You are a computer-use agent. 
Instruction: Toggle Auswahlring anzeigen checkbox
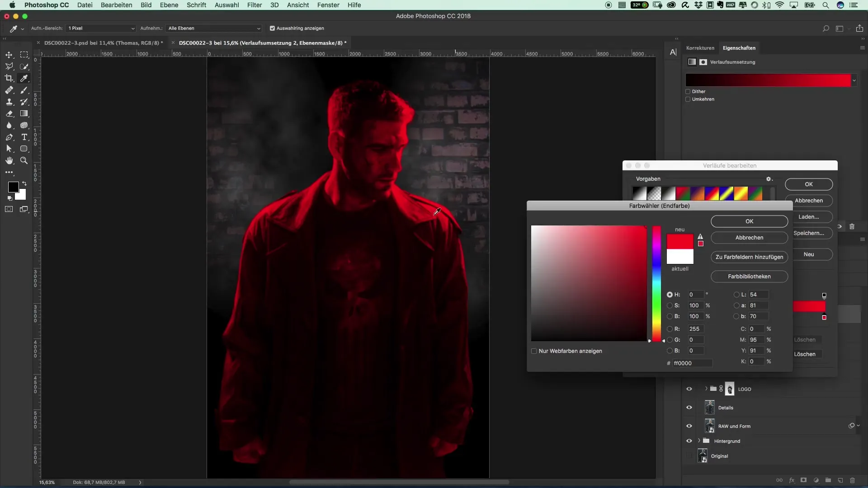point(272,28)
